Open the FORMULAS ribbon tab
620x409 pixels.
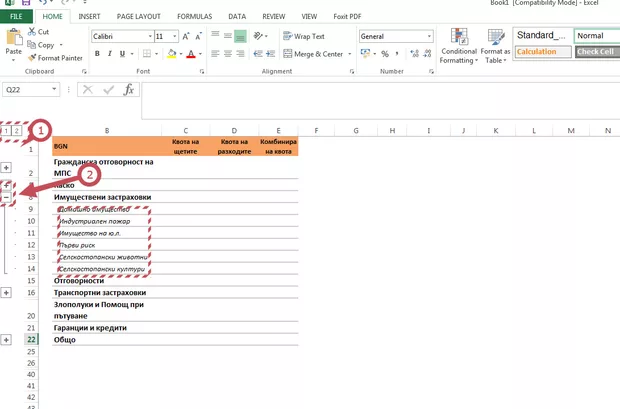[x=194, y=17]
